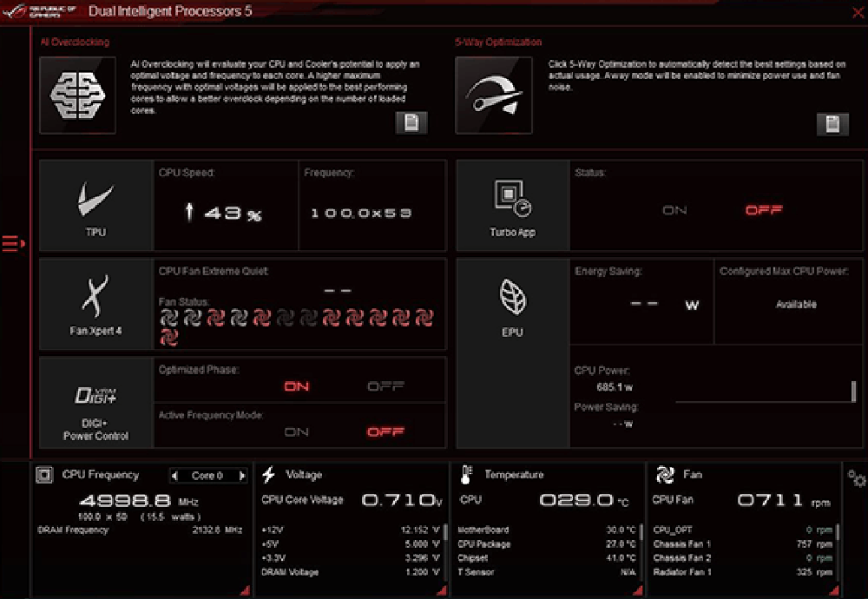The image size is (868, 599).
Task: Click the Fan list scrollbar
Action: (838, 532)
